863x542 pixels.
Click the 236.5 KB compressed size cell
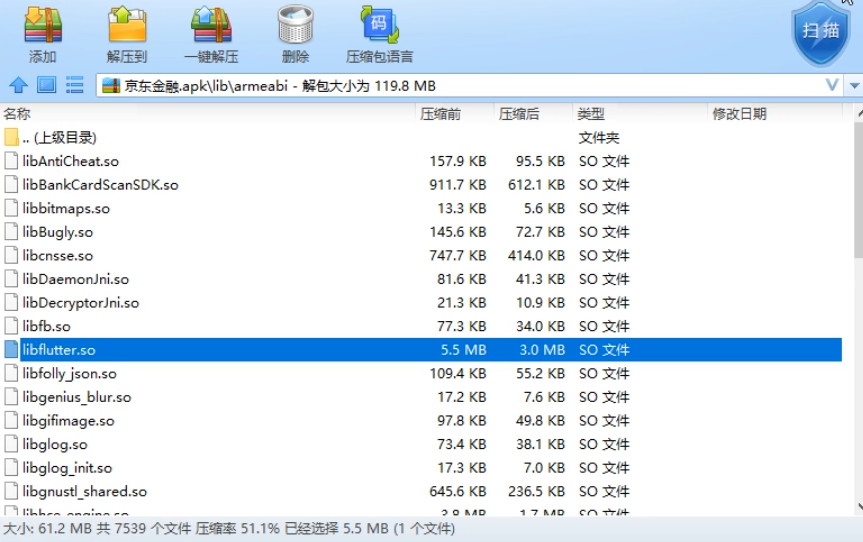point(536,491)
